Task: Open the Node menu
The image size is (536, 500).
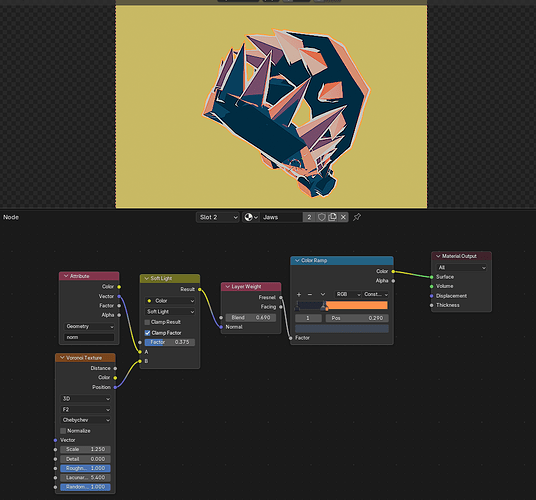Action: pos(11,217)
